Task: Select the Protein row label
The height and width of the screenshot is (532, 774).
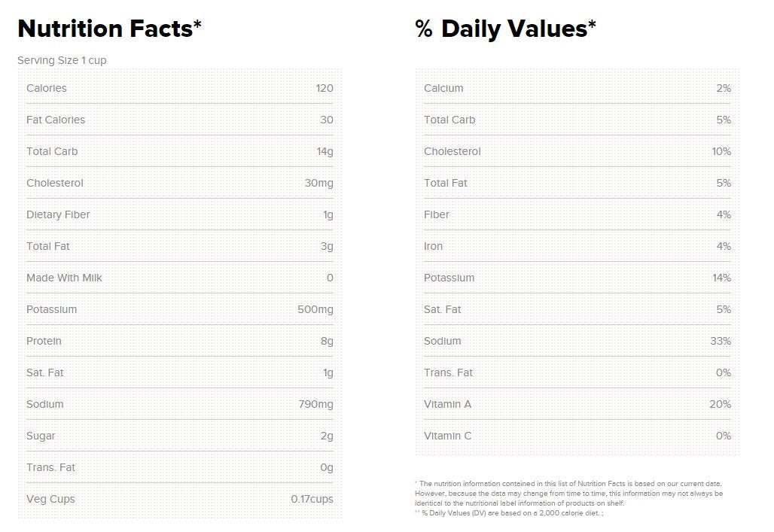Action: click(x=44, y=341)
